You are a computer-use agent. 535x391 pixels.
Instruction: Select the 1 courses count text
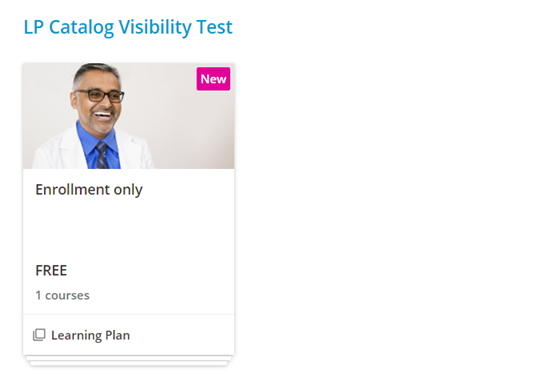click(x=62, y=295)
